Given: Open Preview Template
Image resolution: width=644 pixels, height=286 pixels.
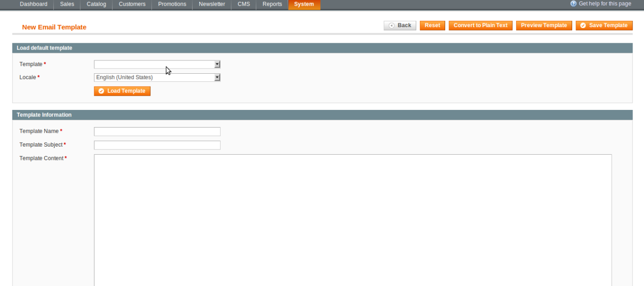Looking at the screenshot, I should (544, 26).
